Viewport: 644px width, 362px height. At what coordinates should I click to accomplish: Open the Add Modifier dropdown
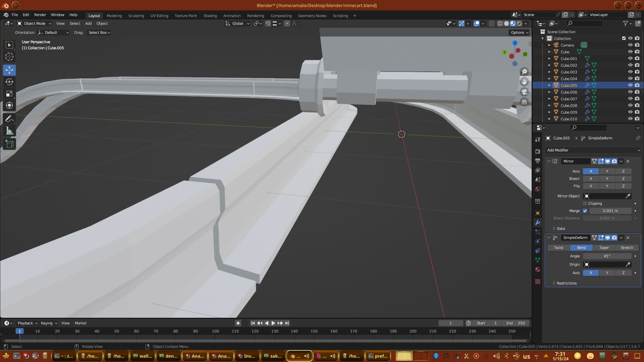pyautogui.click(x=593, y=150)
